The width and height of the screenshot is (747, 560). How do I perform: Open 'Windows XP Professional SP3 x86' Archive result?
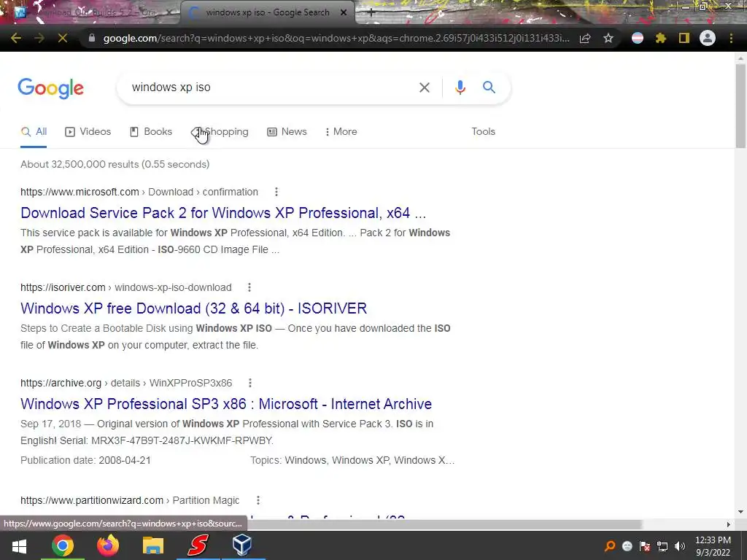226,404
